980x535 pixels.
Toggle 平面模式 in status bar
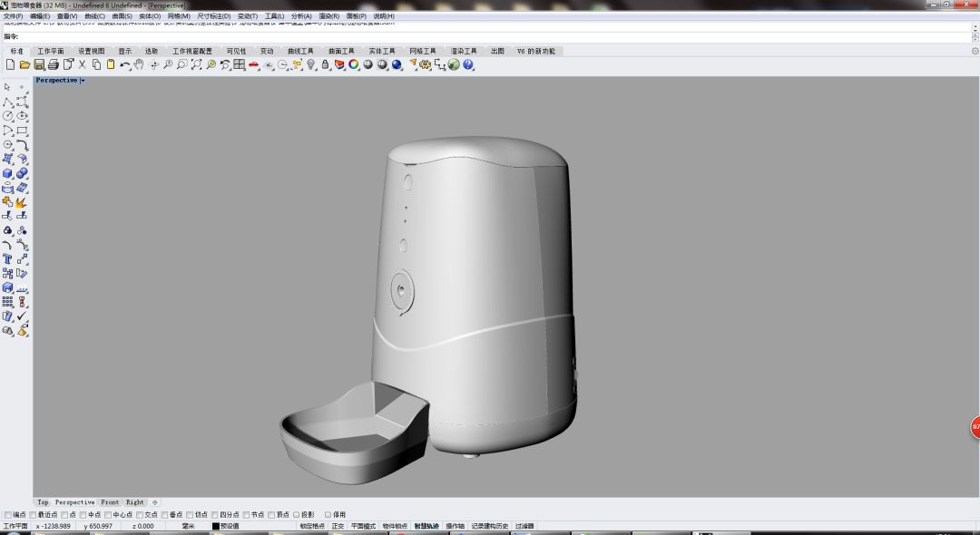(x=363, y=526)
